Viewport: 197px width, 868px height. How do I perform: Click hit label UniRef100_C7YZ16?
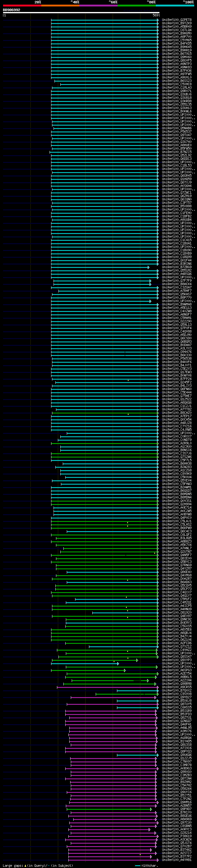[x=176, y=426]
